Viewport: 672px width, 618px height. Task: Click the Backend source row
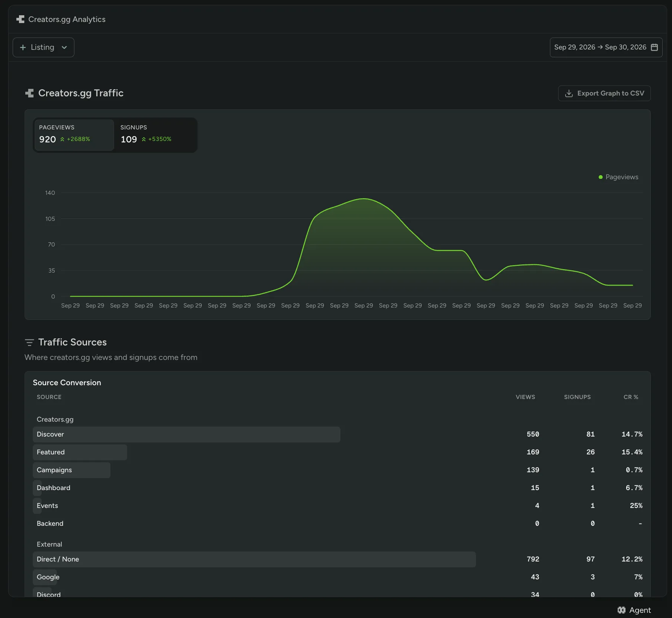tap(337, 524)
